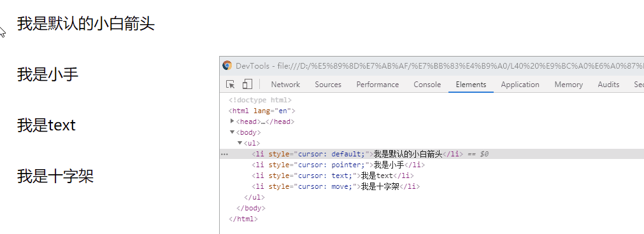The image size is (644, 234).
Task: Toggle the device toolbar icon
Action: [x=247, y=85]
